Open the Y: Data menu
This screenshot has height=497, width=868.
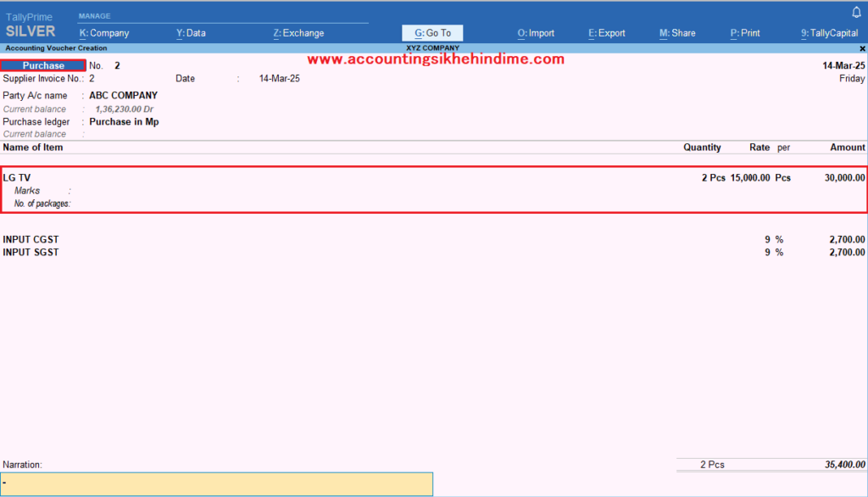[x=191, y=33]
